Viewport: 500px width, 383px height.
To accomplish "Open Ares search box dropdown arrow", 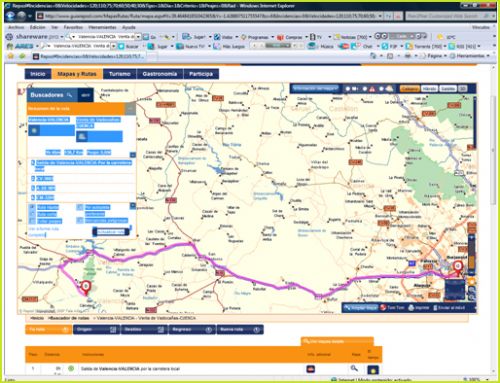I will point(113,46).
